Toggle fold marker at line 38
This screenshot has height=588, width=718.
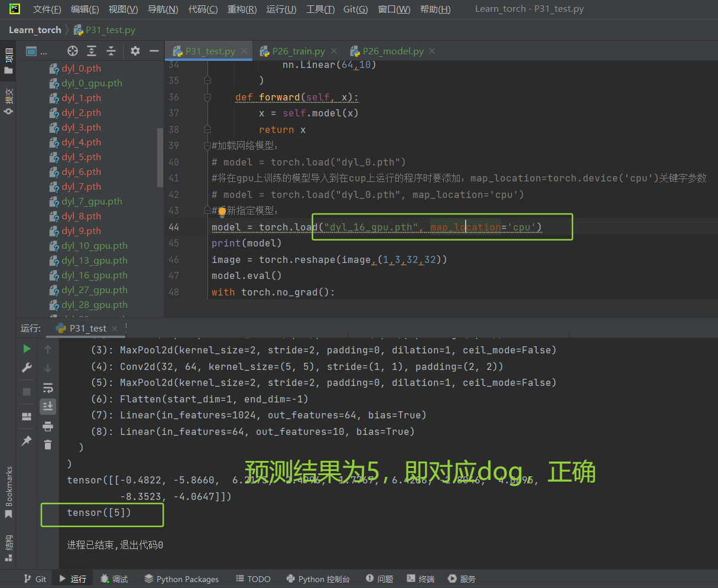(x=207, y=129)
